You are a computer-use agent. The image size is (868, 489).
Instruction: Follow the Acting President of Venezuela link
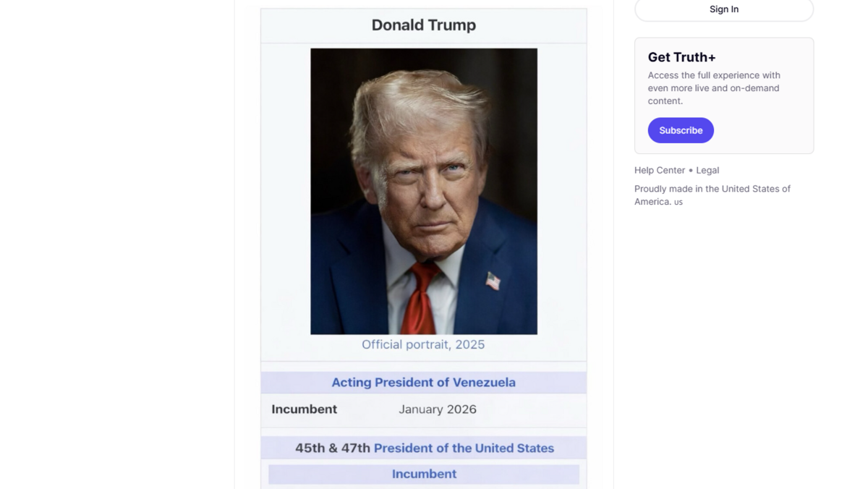point(423,383)
